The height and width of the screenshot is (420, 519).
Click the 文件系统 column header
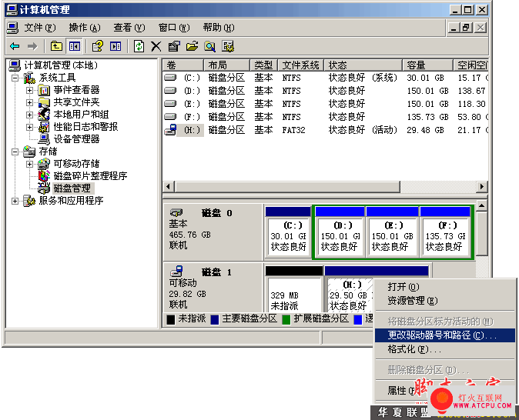click(301, 65)
